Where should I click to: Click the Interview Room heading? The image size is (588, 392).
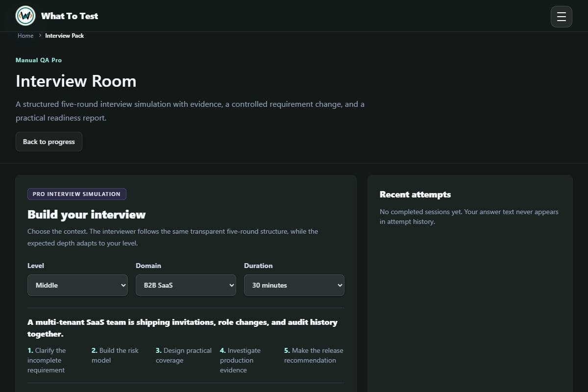point(76,81)
